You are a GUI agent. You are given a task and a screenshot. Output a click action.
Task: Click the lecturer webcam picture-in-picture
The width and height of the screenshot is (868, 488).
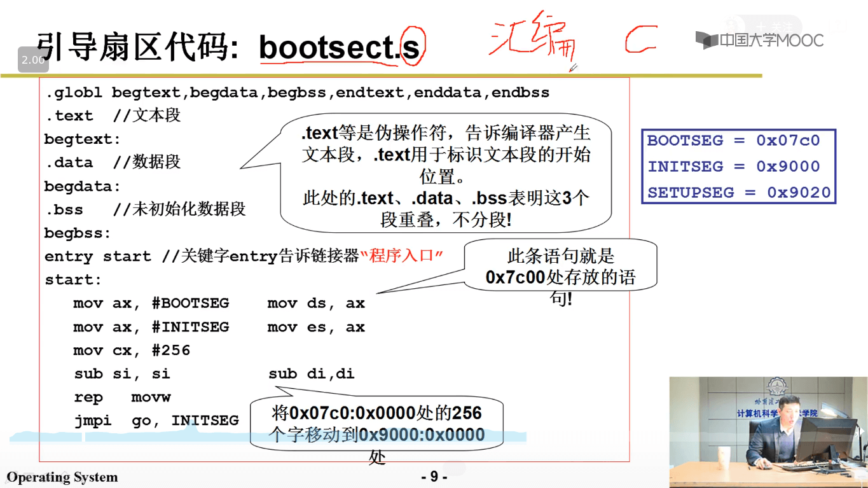click(768, 432)
